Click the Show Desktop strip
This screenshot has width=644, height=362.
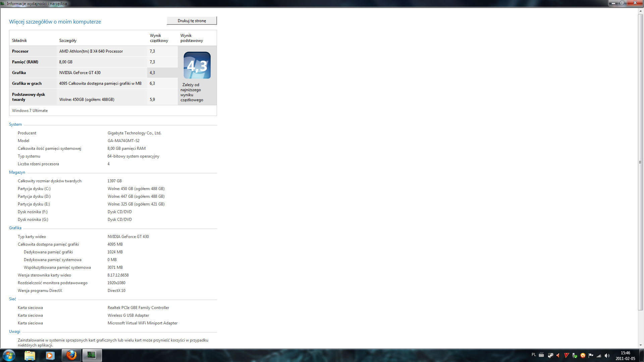click(642, 355)
